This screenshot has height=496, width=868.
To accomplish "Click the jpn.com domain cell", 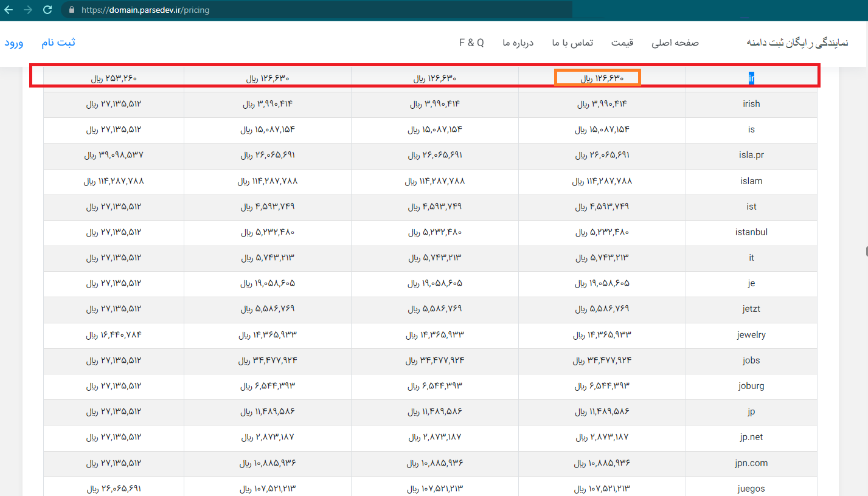I will 751,463.
